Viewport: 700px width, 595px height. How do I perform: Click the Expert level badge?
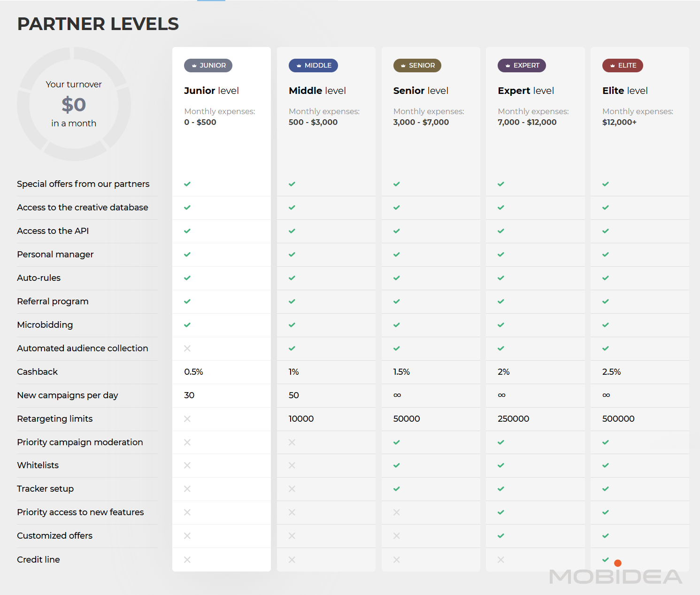[522, 65]
